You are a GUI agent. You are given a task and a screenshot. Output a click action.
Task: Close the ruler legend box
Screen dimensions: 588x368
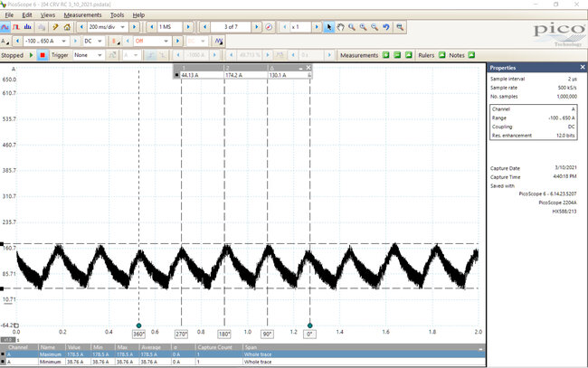click(307, 68)
